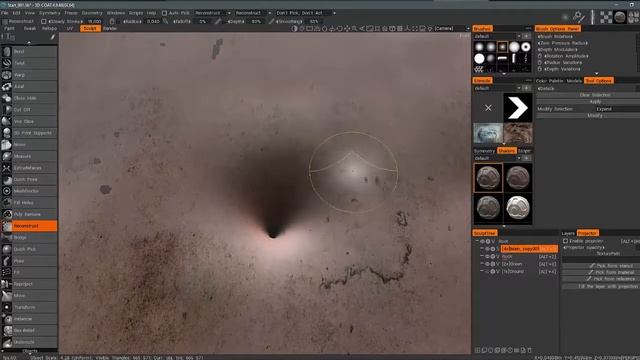
Task: Open the Brushes default preset dropdown
Action: click(497, 36)
